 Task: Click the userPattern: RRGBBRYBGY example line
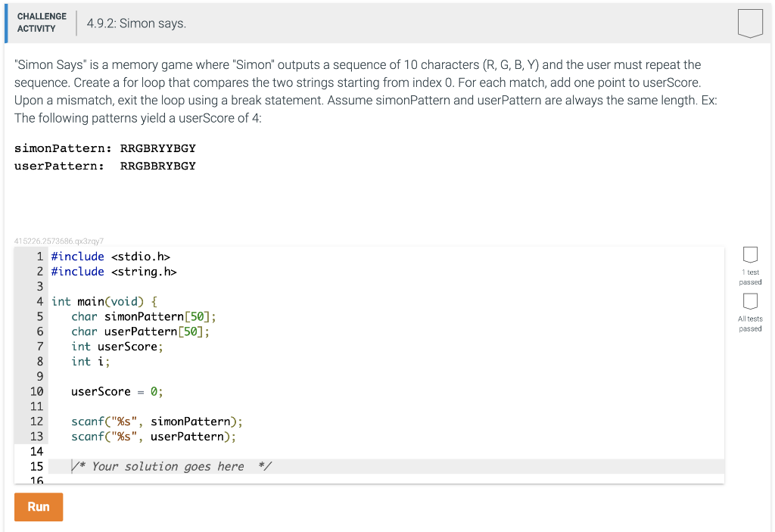click(x=104, y=166)
